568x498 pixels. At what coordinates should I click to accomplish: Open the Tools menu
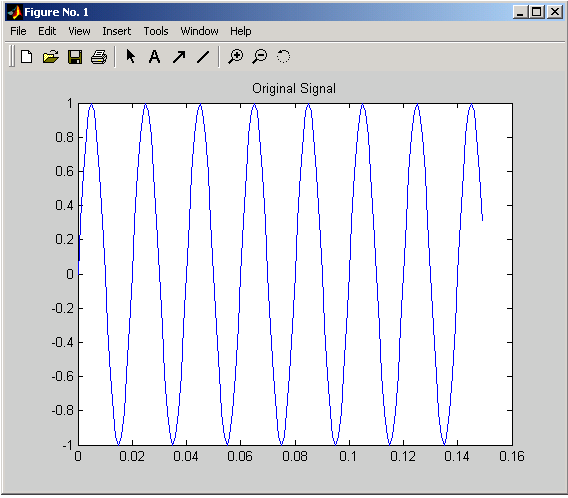[156, 31]
